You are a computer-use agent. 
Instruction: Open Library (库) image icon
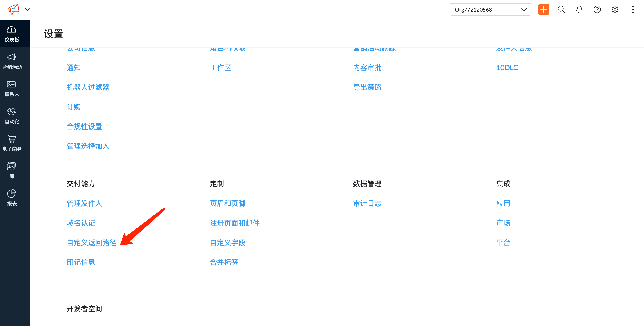click(x=12, y=170)
